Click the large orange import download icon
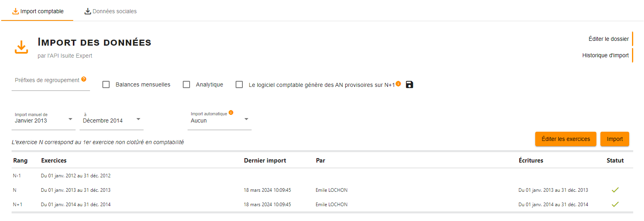 click(21, 47)
